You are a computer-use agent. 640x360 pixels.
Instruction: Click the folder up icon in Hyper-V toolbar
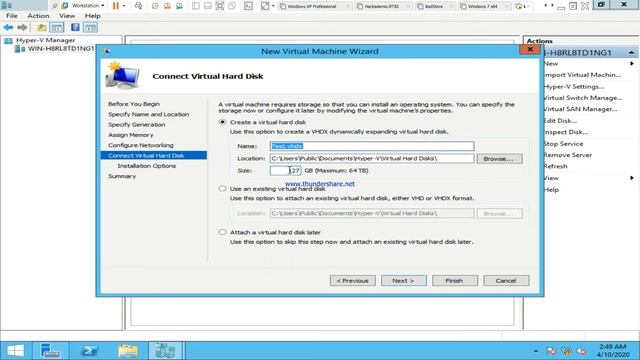click(x=42, y=27)
